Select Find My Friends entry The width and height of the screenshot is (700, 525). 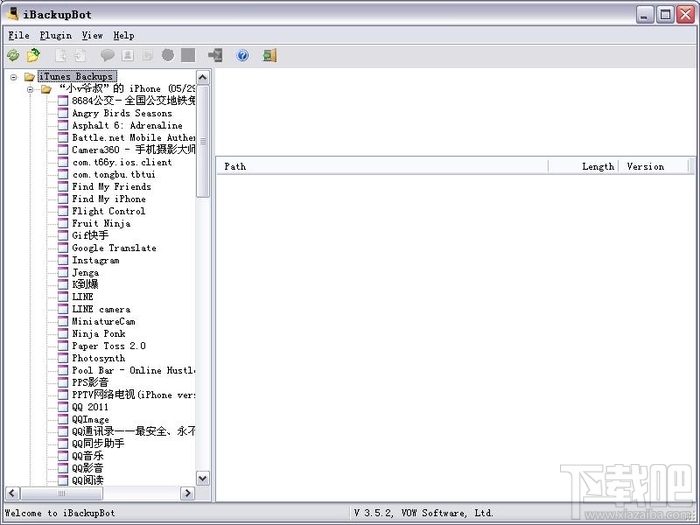(x=112, y=187)
